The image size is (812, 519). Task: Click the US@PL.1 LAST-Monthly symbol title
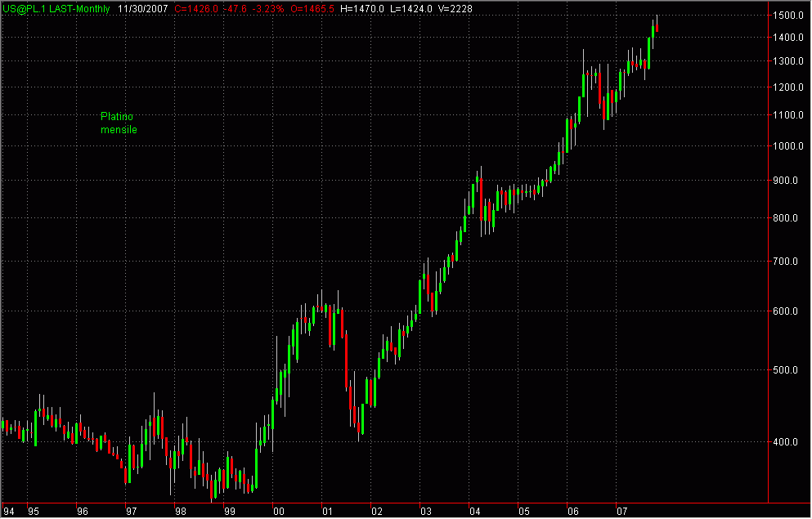(x=57, y=8)
